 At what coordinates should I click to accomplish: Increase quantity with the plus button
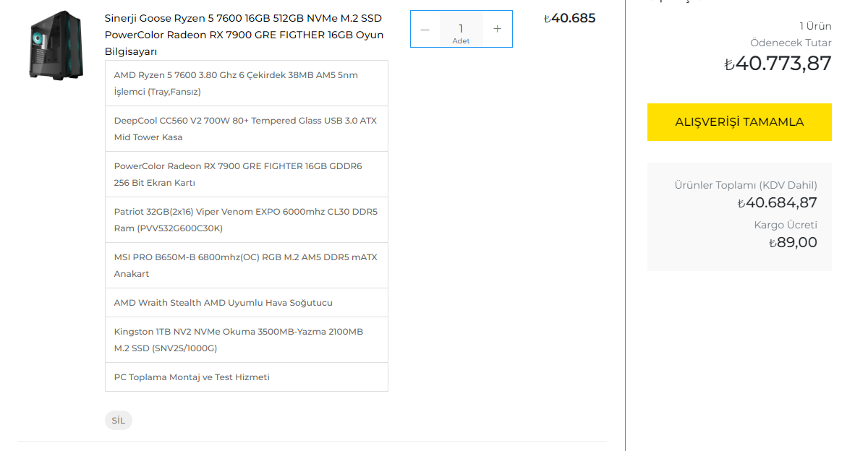[498, 29]
